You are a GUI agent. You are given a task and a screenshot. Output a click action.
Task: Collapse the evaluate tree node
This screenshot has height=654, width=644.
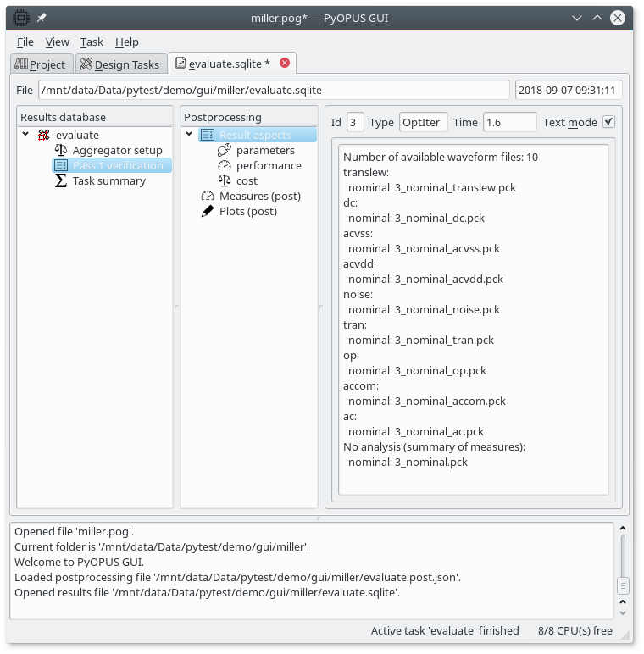[x=25, y=135]
